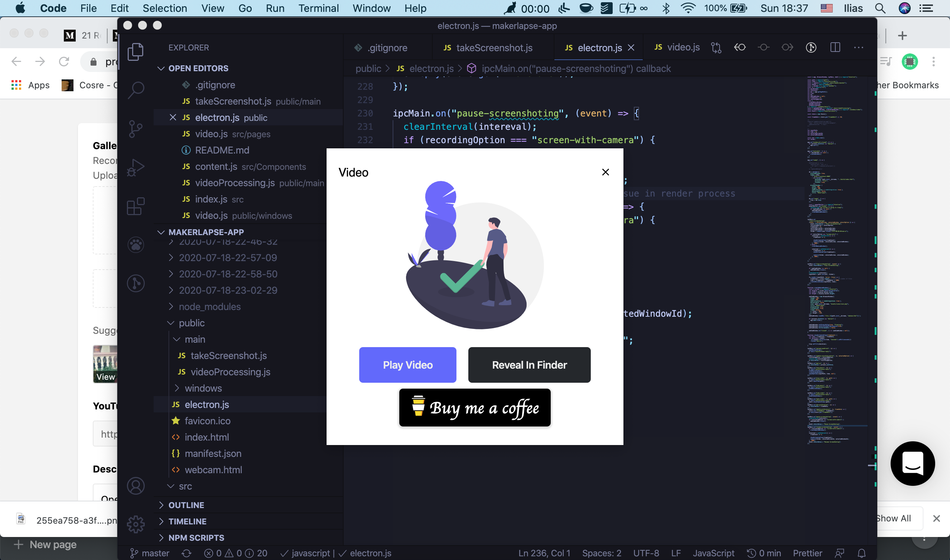Click the Reveal In Finder button

pos(529,365)
